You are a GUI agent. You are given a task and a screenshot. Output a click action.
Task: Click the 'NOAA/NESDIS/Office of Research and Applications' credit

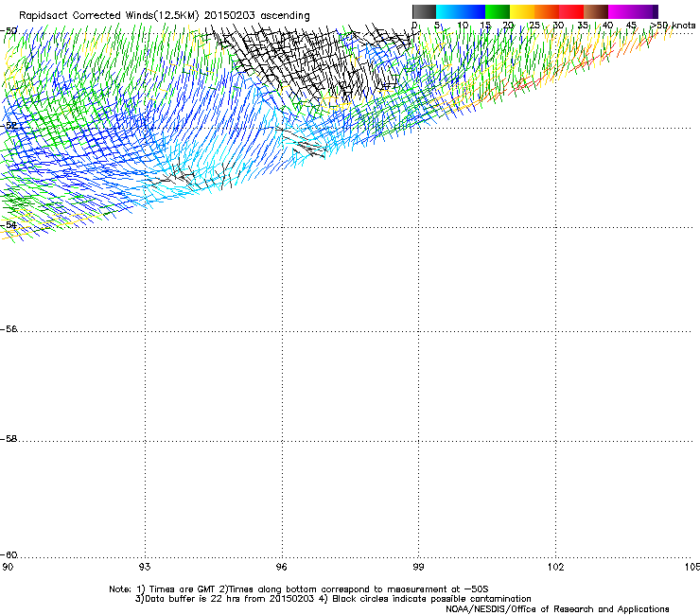tap(557, 609)
